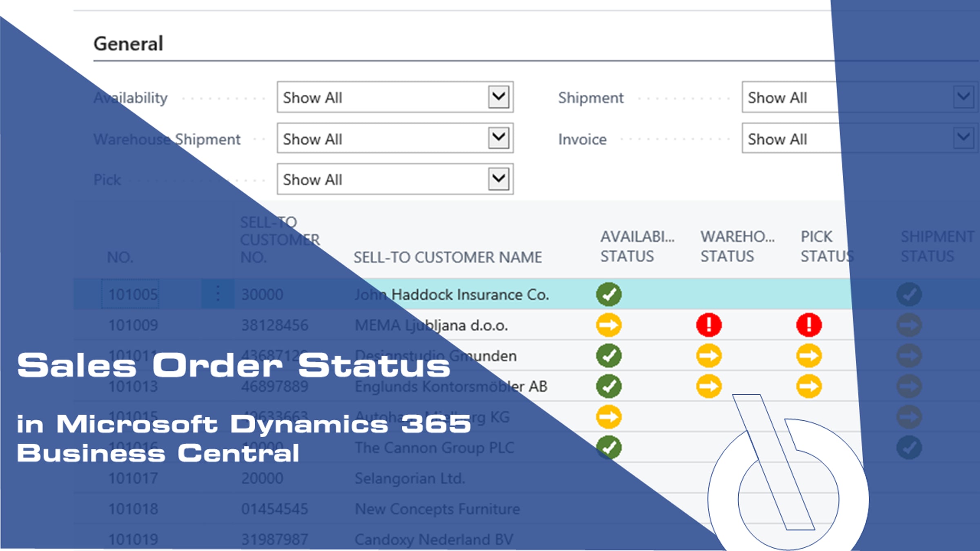The width and height of the screenshot is (980, 551).
Task: Sort by the Pick Status column header
Action: (x=827, y=247)
